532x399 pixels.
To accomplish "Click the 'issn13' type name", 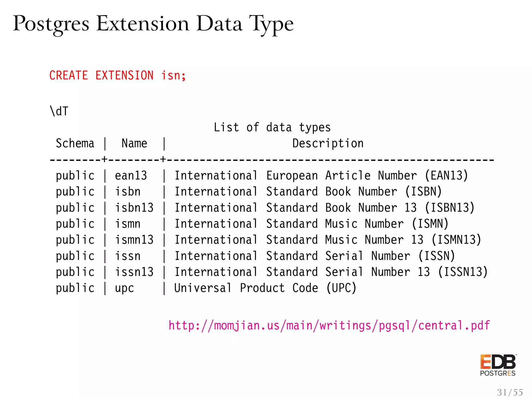I will [x=134, y=272].
